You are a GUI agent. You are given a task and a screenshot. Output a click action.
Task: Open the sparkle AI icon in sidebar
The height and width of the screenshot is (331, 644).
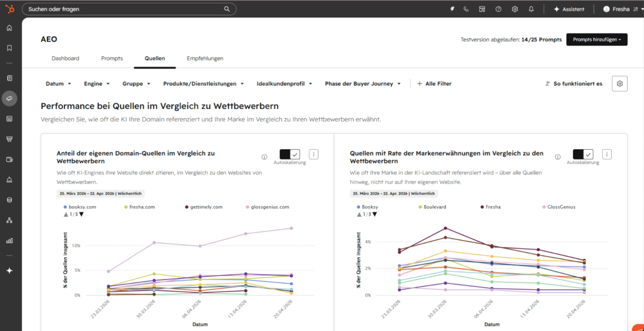click(9, 270)
